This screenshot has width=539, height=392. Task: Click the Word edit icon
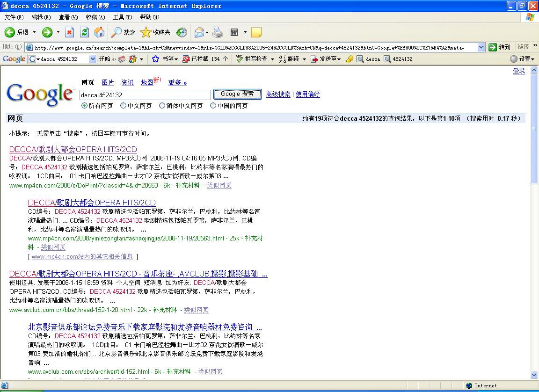tap(234, 32)
